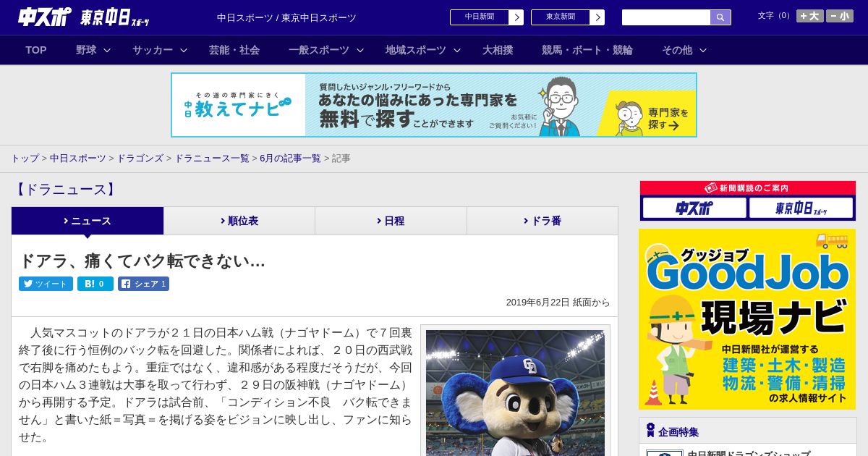Focus the header search input field
The width and height of the screenshot is (868, 456).
(x=666, y=17)
